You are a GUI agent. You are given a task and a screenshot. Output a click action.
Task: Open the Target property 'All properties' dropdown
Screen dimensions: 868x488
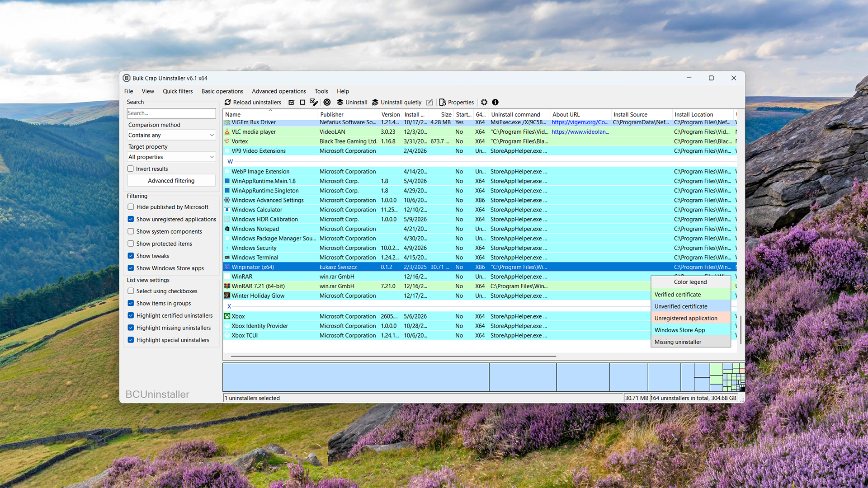click(x=171, y=157)
